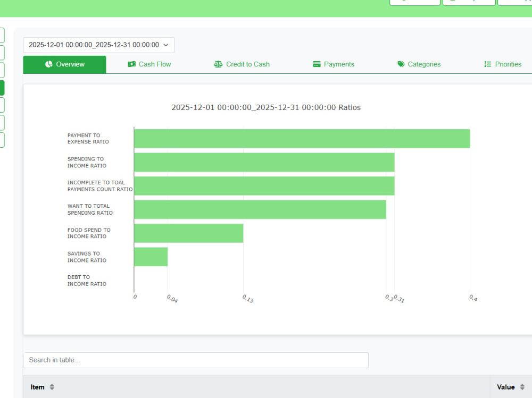Click the Payments card icon
This screenshot has width=532, height=398.
(317, 64)
